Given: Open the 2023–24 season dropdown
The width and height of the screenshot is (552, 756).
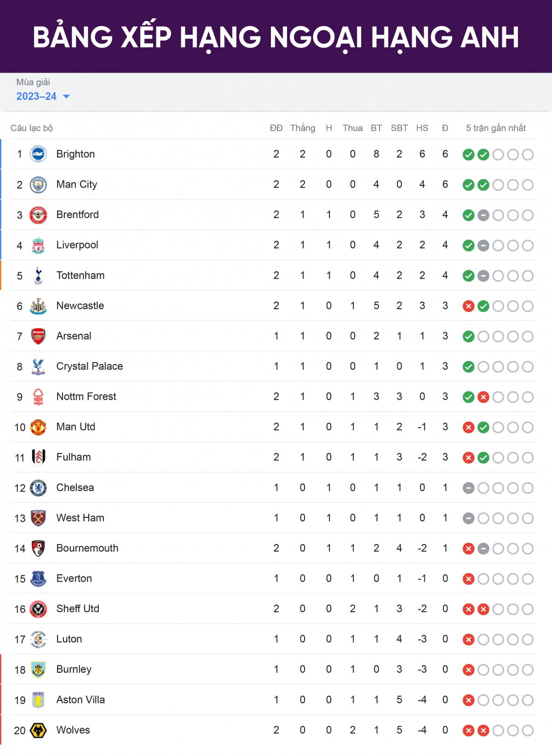Looking at the screenshot, I should point(43,96).
